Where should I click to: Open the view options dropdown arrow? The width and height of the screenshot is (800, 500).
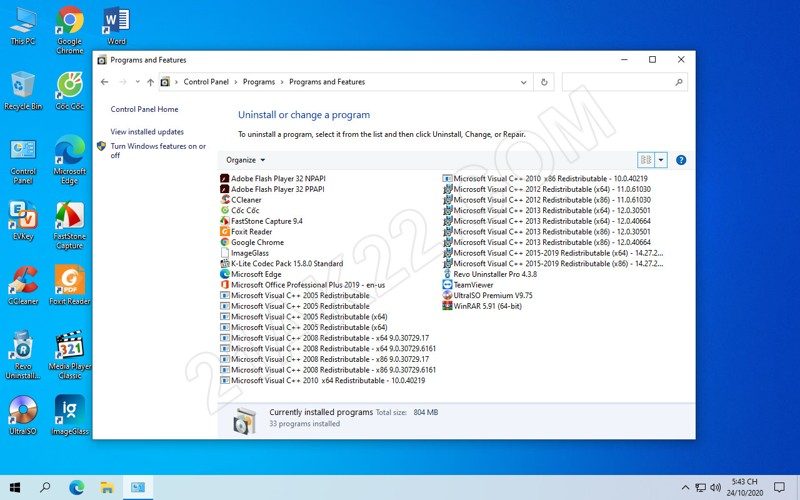pos(661,160)
